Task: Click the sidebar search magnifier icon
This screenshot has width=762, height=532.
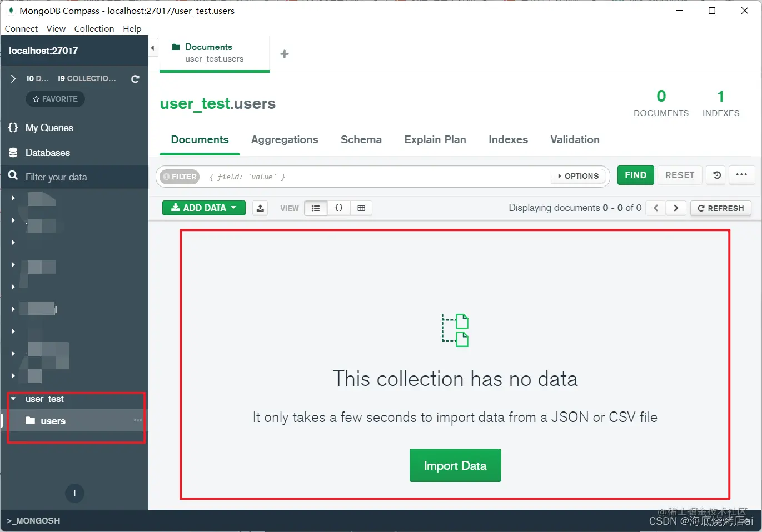Action: tap(13, 176)
